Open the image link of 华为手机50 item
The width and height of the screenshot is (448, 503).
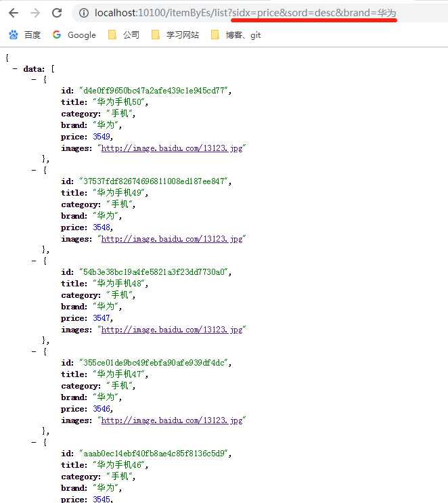pos(172,148)
